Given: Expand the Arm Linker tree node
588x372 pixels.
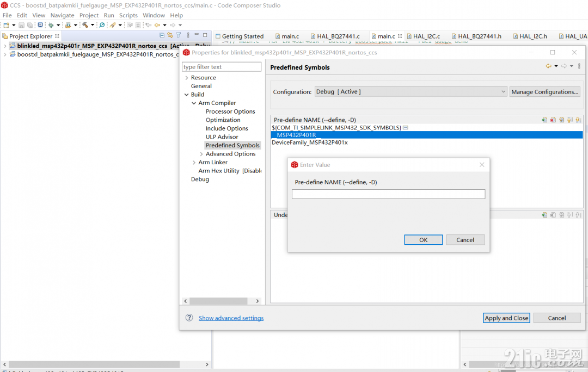Looking at the screenshot, I should tap(194, 163).
